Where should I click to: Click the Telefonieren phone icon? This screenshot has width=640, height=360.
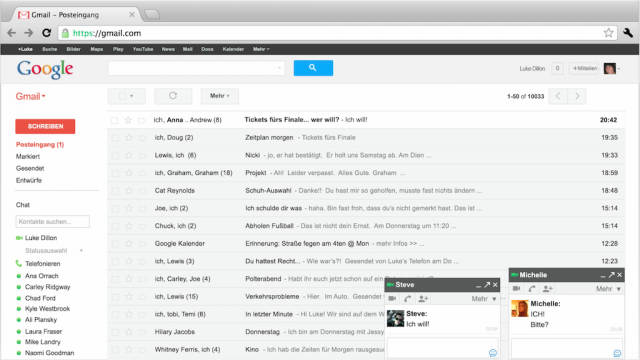(x=19, y=263)
